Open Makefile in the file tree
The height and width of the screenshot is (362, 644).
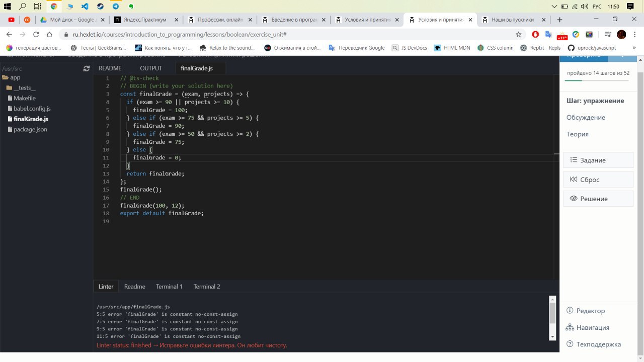[21, 98]
